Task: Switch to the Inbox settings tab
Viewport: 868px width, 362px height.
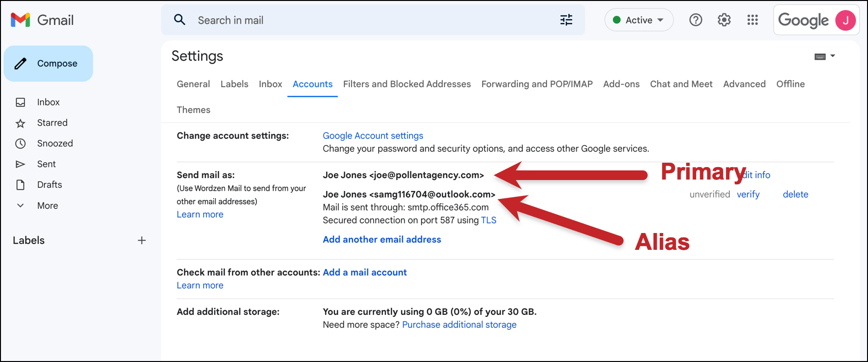Action: (x=270, y=84)
